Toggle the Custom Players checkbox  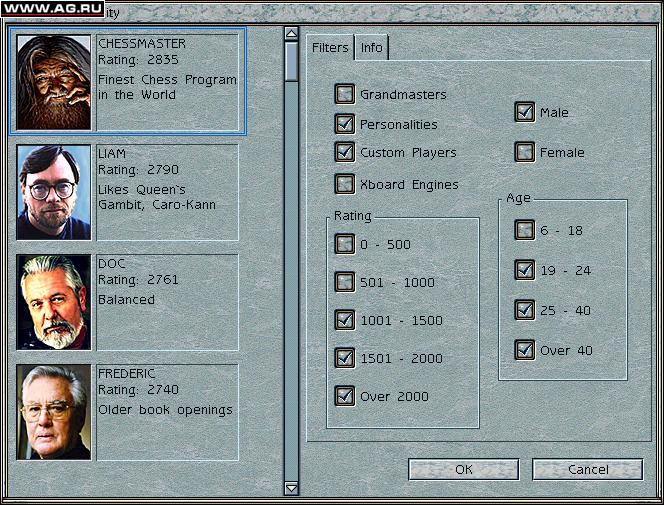point(345,152)
